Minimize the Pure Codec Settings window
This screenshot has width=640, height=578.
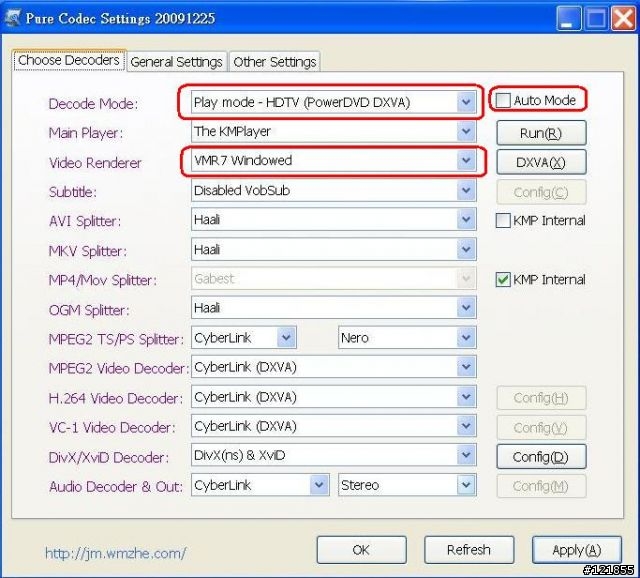tap(569, 18)
